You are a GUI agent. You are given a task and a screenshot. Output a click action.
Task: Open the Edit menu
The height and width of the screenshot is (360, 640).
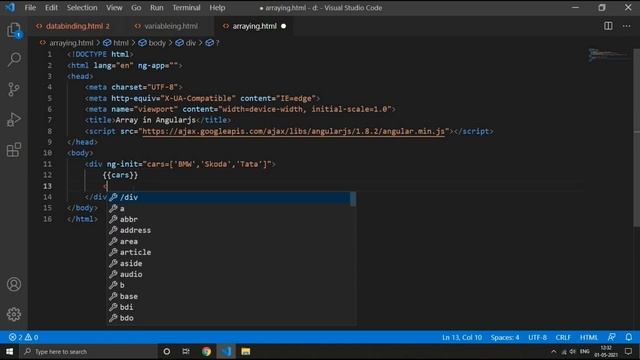(51, 7)
